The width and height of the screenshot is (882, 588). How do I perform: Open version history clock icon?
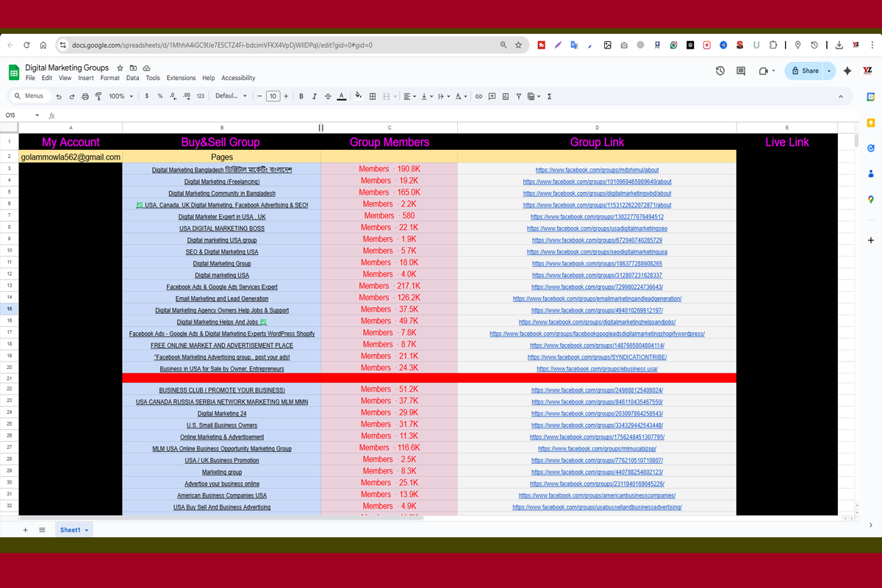coord(720,71)
